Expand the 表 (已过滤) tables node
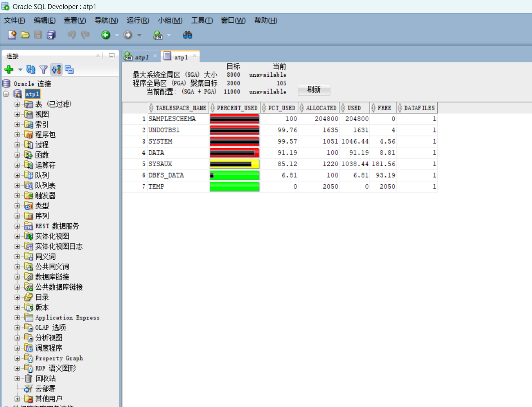The width and height of the screenshot is (532, 407). point(17,104)
